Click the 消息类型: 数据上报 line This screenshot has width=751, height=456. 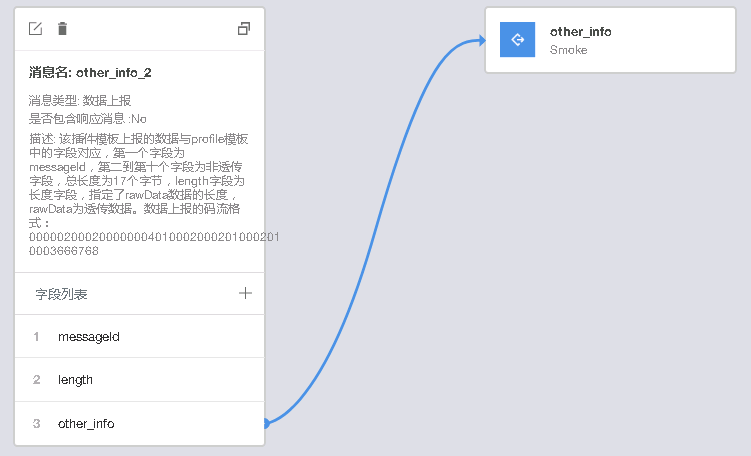click(80, 101)
